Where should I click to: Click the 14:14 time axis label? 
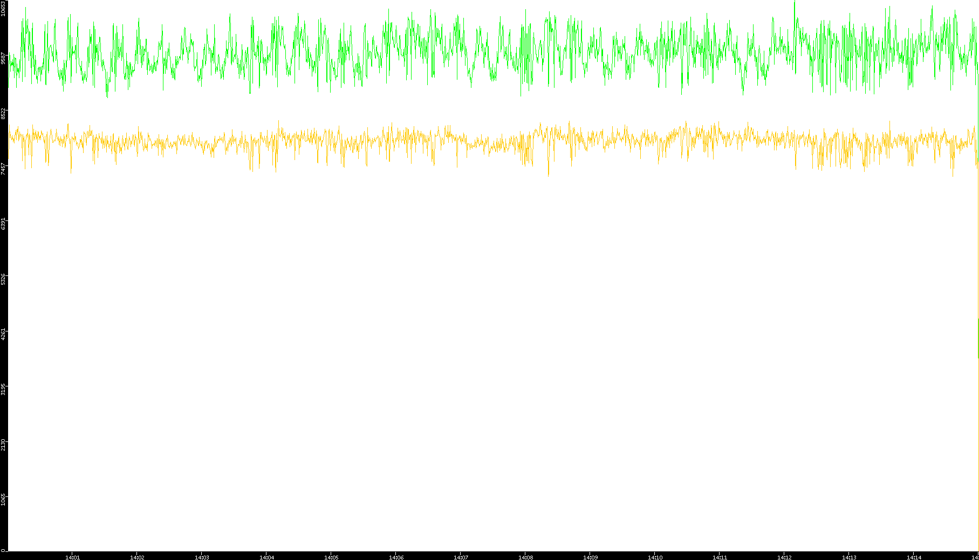914,557
